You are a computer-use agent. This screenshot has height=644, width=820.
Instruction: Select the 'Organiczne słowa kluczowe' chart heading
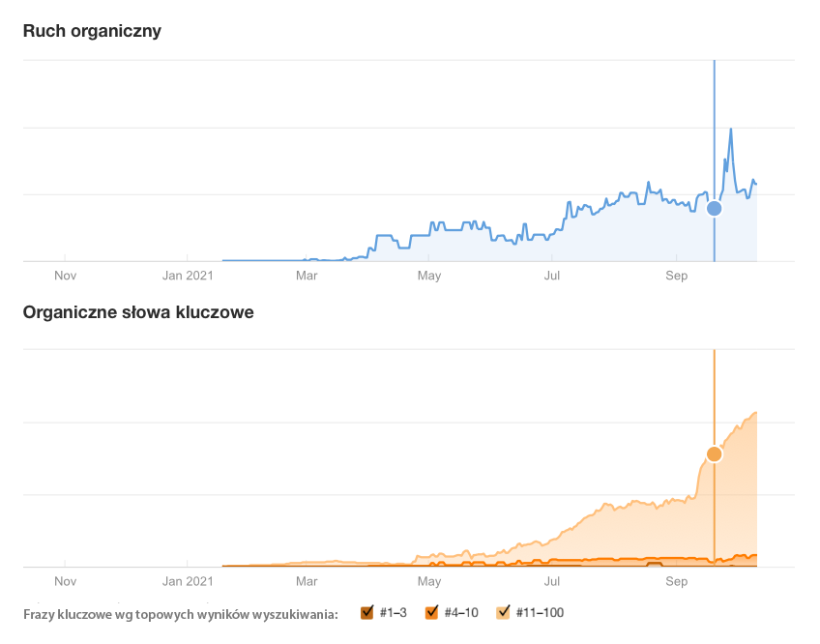click(138, 312)
